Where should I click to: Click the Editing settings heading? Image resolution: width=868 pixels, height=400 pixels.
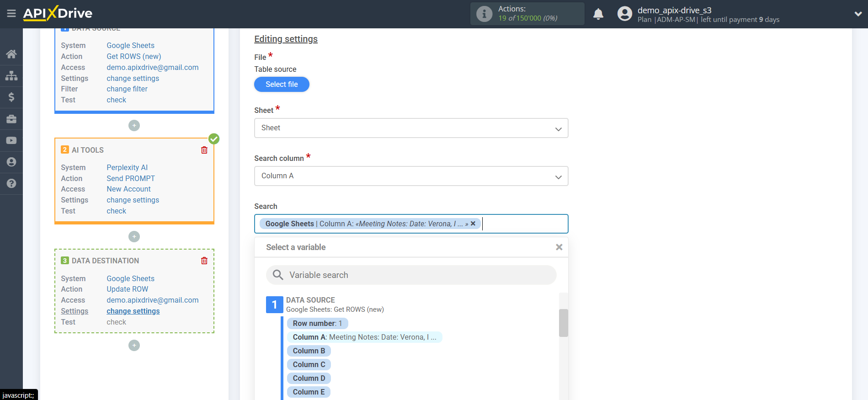[286, 39]
